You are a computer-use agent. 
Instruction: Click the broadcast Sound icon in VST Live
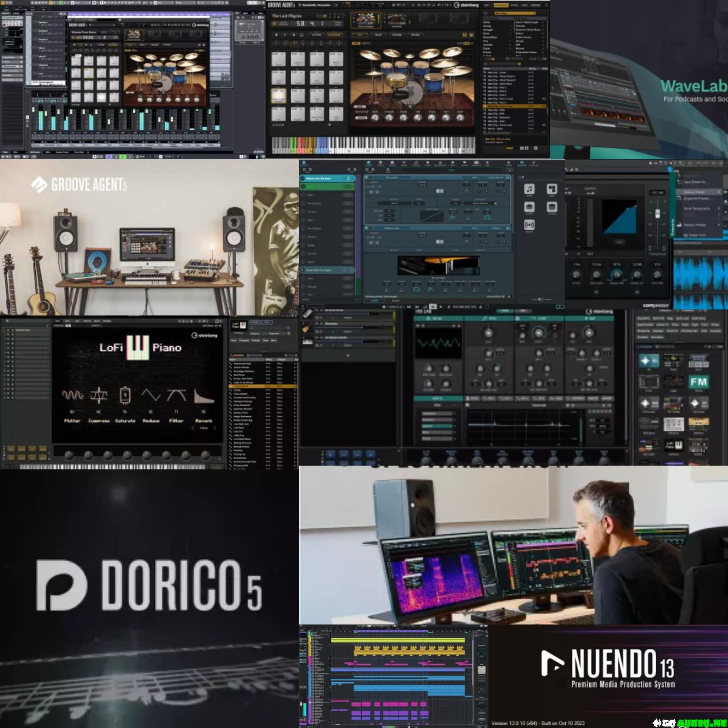[529, 225]
